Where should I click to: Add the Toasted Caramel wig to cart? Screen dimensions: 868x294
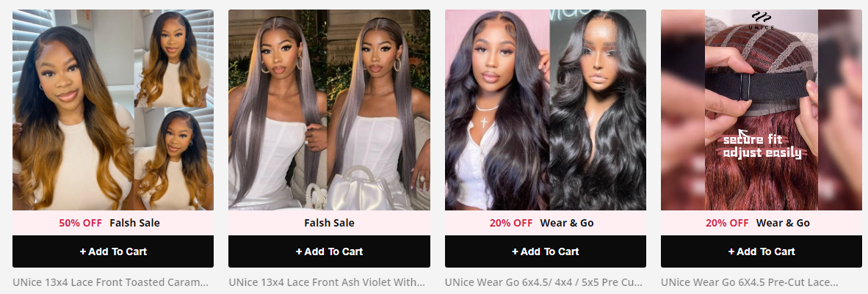113,251
